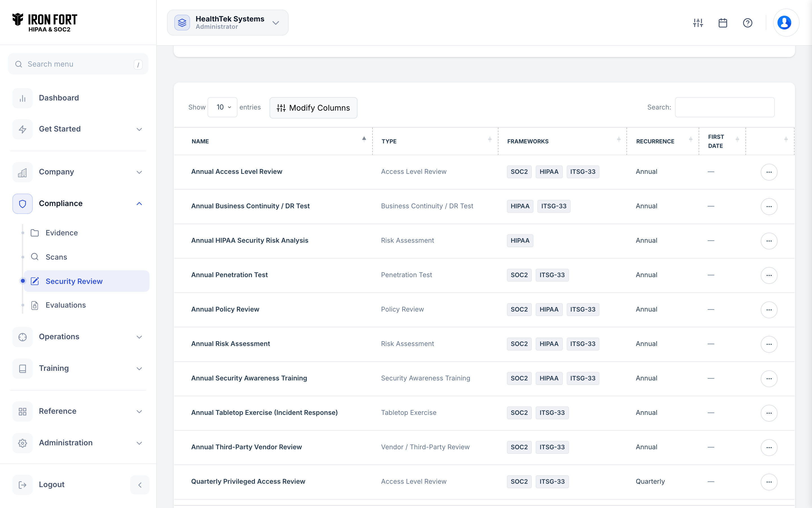Viewport: 812px width, 508px height.
Task: Open actions menu for Annual Tabletop Exercise
Action: (x=769, y=413)
